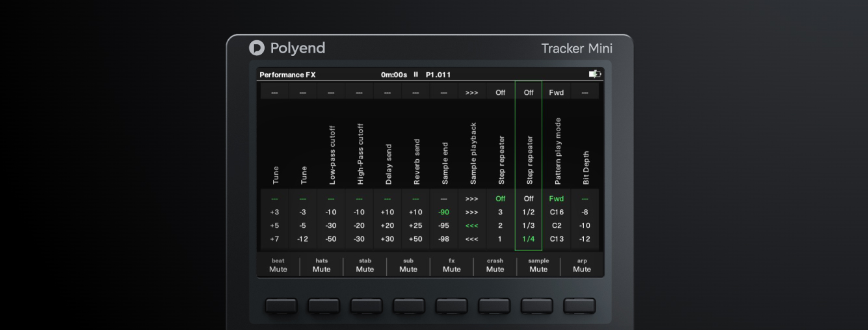Select the Sample playback column label
The height and width of the screenshot is (330, 868).
tap(473, 153)
